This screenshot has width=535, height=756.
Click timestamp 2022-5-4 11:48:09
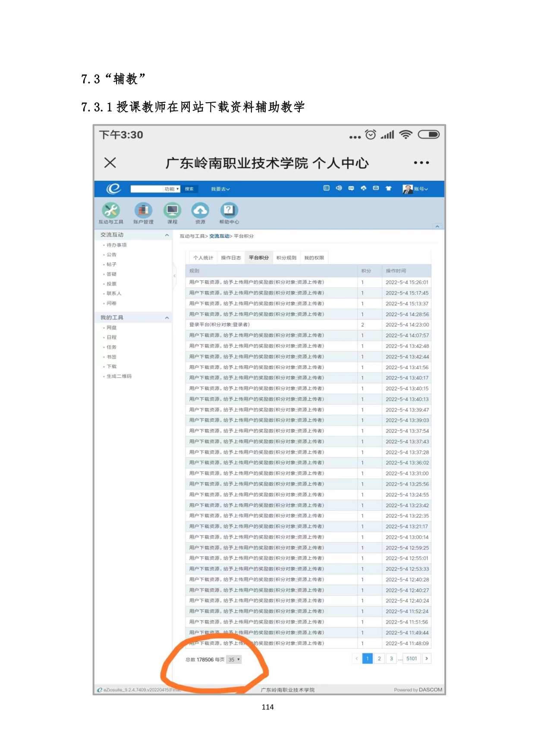pyautogui.click(x=407, y=643)
